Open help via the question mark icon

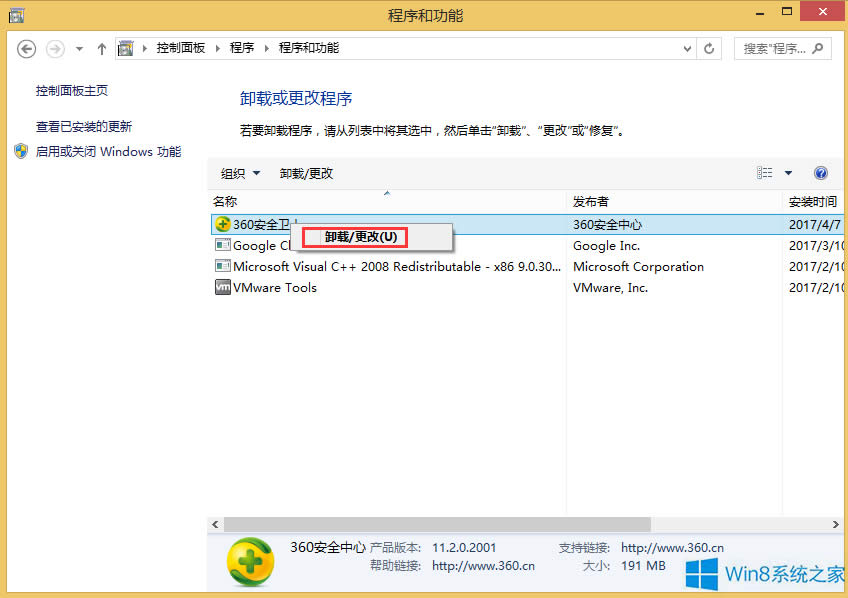pyautogui.click(x=820, y=172)
